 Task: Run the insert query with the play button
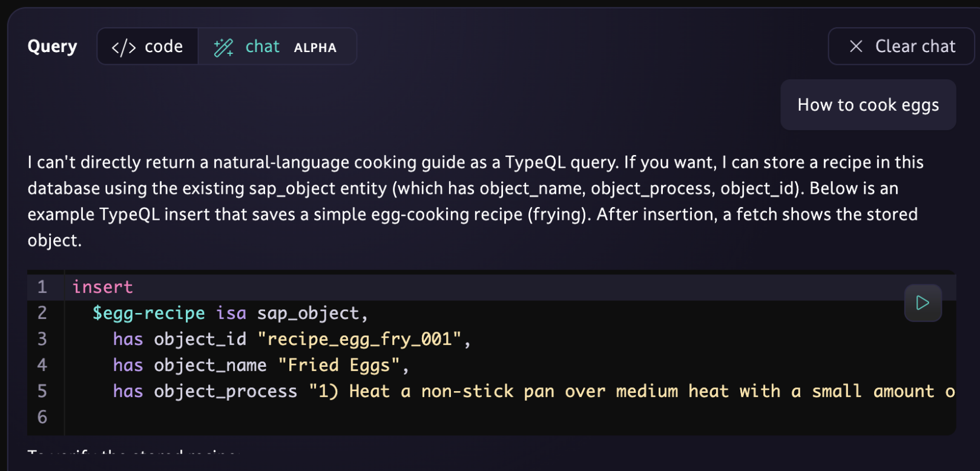click(x=922, y=303)
